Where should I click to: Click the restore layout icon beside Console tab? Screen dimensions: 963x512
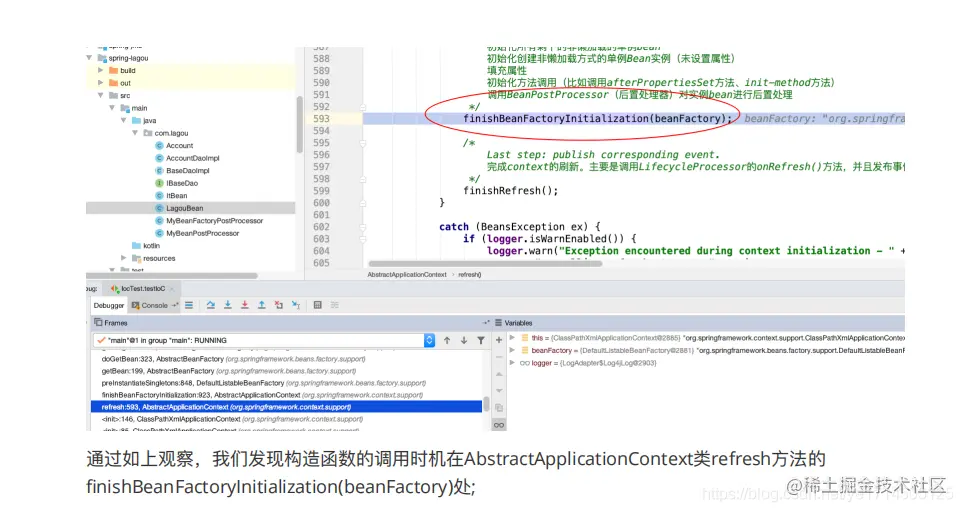coord(175,305)
